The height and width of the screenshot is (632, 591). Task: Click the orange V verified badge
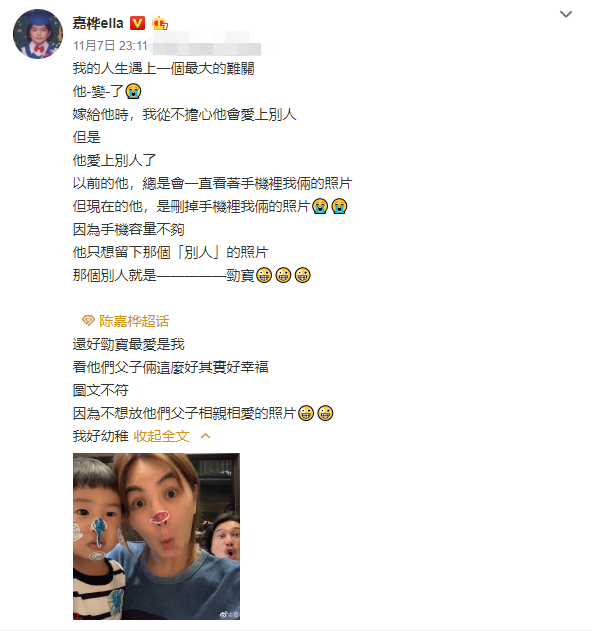coord(137,23)
